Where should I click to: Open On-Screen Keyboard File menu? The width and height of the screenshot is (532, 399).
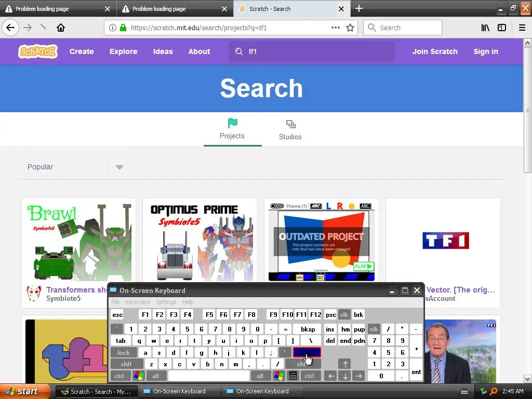tap(115, 302)
